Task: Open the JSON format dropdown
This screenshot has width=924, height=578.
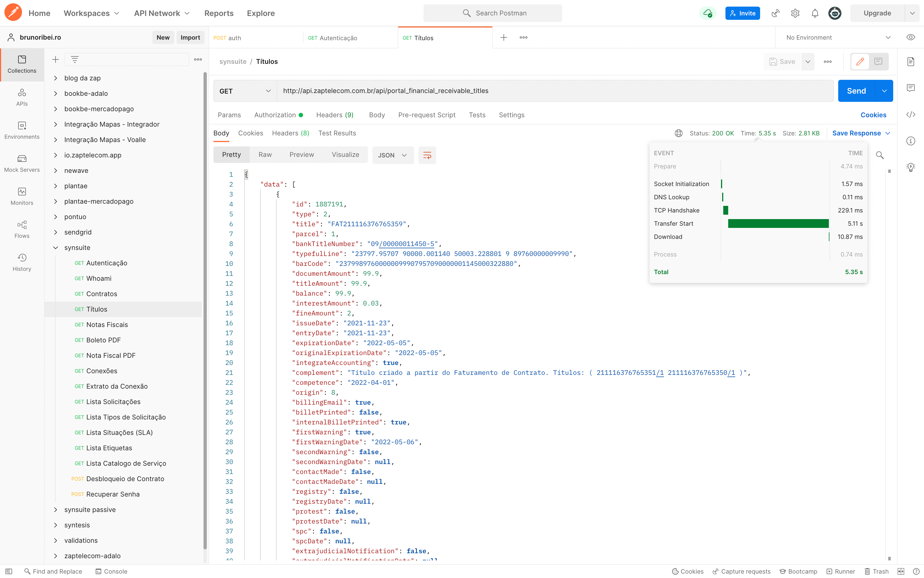Action: 393,155
